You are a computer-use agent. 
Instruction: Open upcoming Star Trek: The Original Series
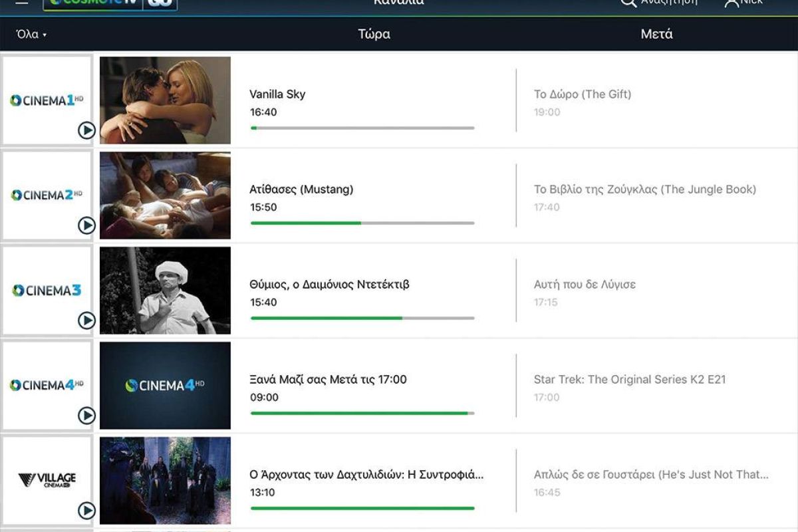coord(629,380)
